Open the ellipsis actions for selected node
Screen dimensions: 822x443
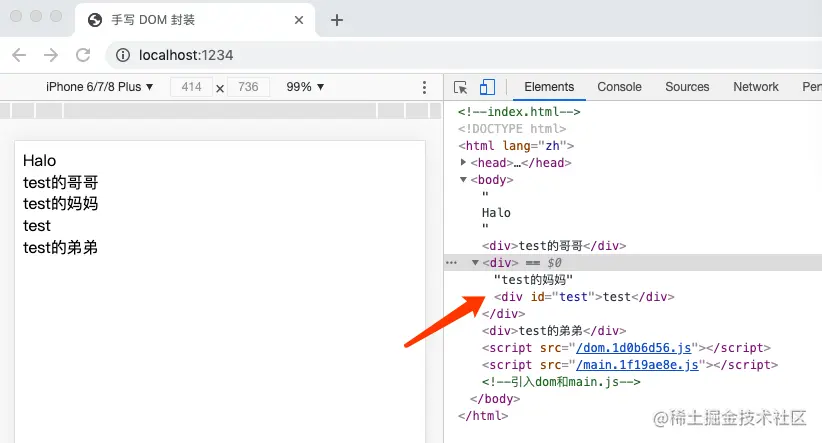click(451, 263)
